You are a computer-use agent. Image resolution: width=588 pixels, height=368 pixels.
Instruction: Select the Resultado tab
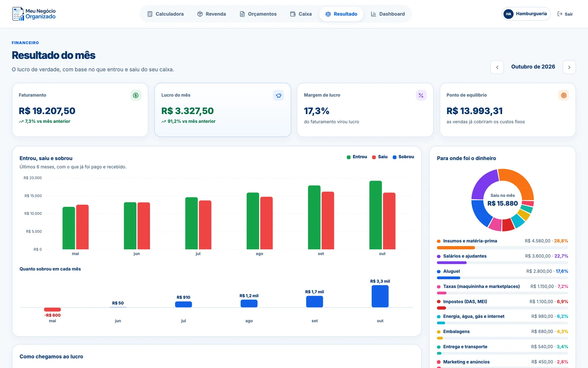(341, 14)
